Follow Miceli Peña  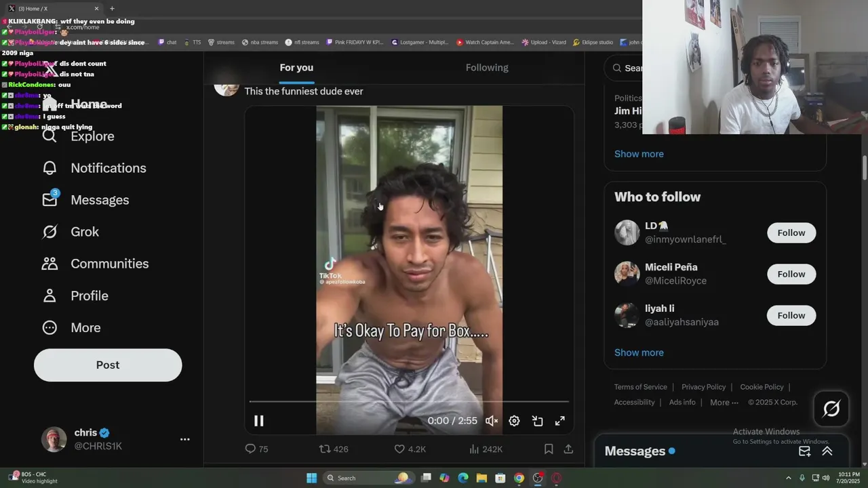point(791,274)
